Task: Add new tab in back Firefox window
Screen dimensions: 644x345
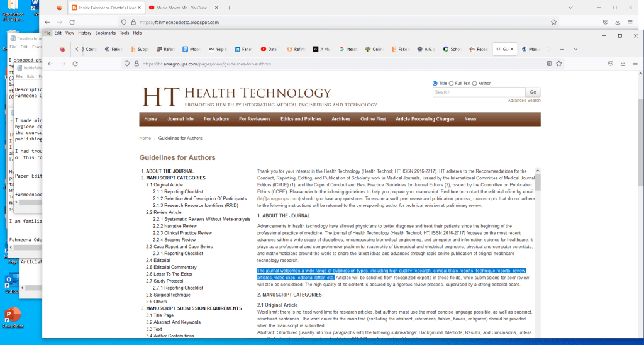Action: click(229, 8)
